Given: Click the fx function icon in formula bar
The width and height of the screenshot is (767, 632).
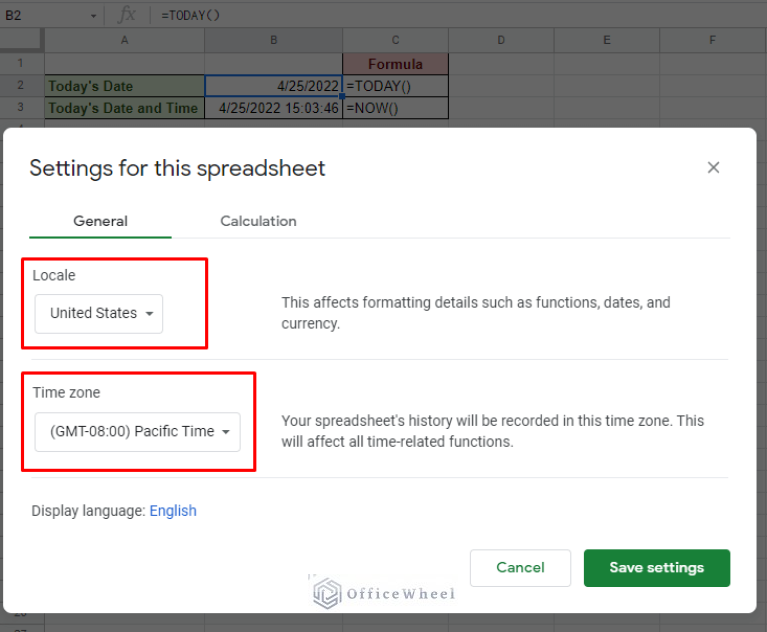Looking at the screenshot, I should pos(127,14).
